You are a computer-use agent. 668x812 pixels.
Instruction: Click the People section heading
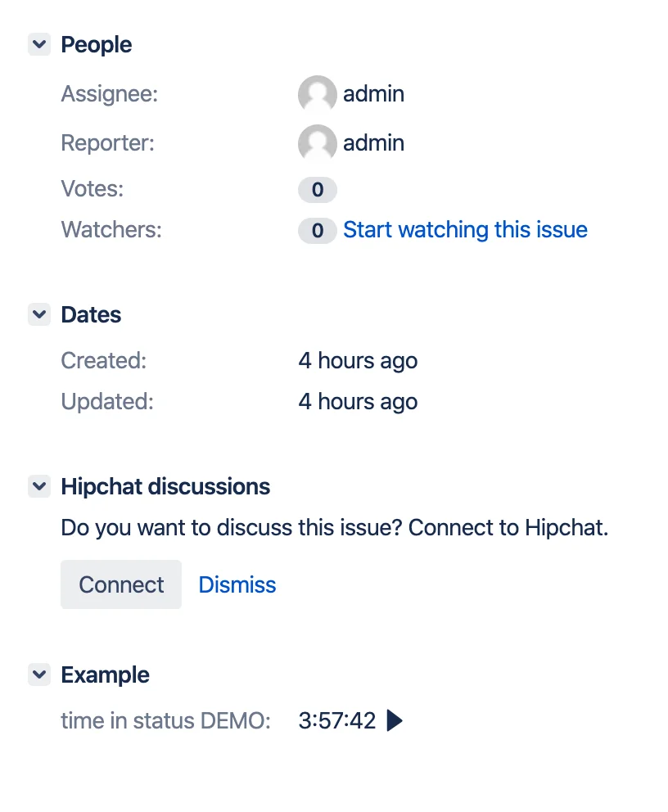pyautogui.click(x=97, y=45)
